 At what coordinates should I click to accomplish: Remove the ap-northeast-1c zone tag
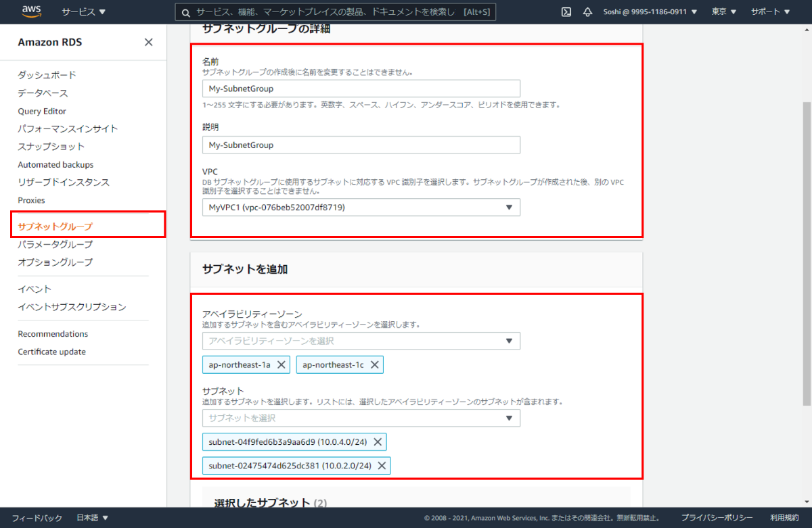[x=375, y=365]
